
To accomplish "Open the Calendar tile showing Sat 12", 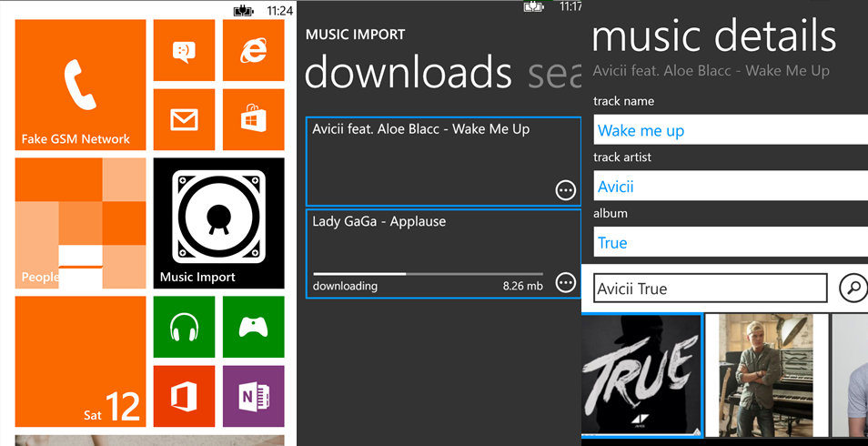I will (x=80, y=361).
